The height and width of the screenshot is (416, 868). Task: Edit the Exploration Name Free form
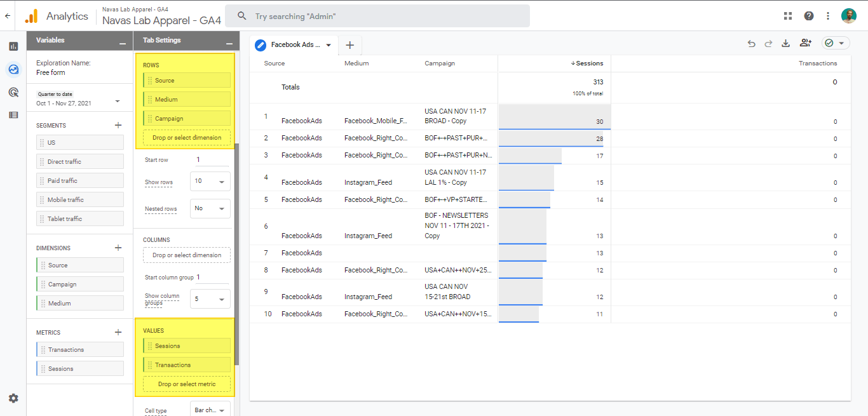pos(51,72)
